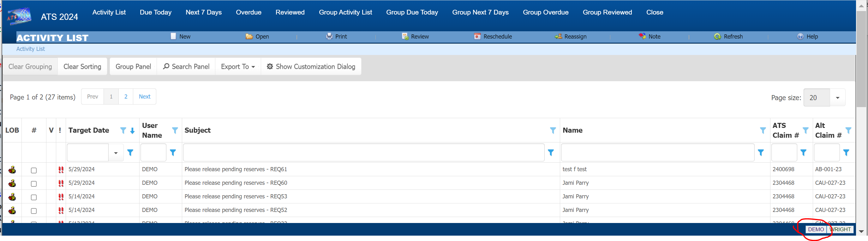Click the Reassign toolbar icon

click(558, 36)
